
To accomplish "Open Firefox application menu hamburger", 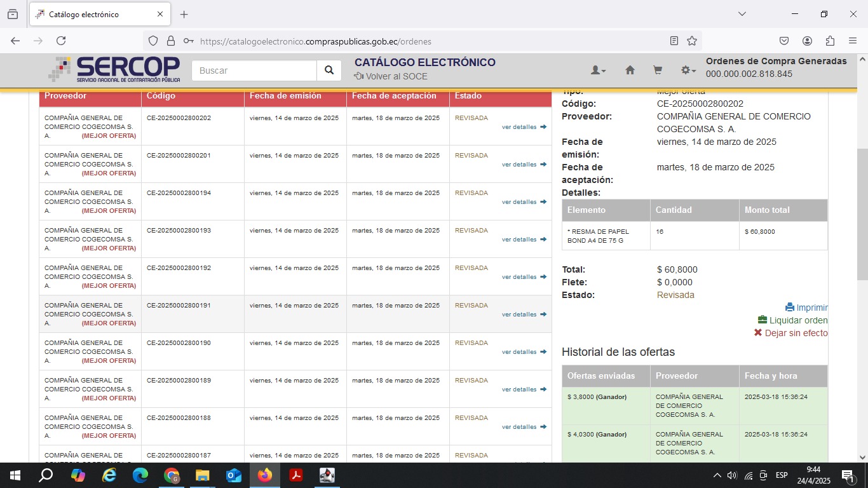I will (853, 41).
